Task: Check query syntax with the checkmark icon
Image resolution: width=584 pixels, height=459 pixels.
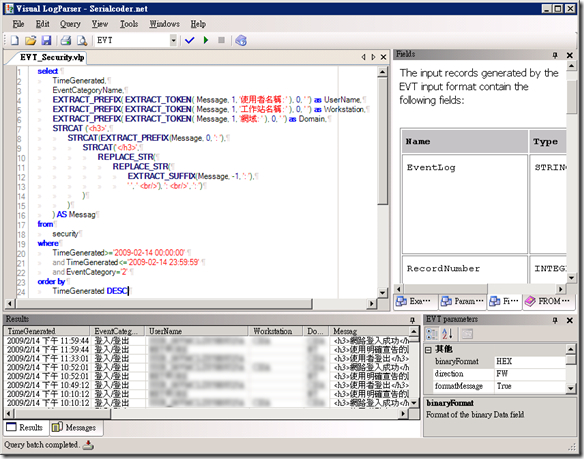Action: click(x=190, y=40)
